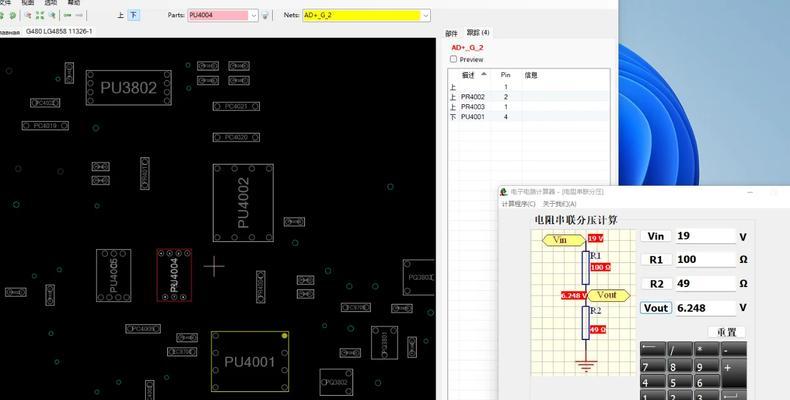Click the R1 input field showing 100
Image resolution: width=790 pixels, height=400 pixels.
click(705, 259)
